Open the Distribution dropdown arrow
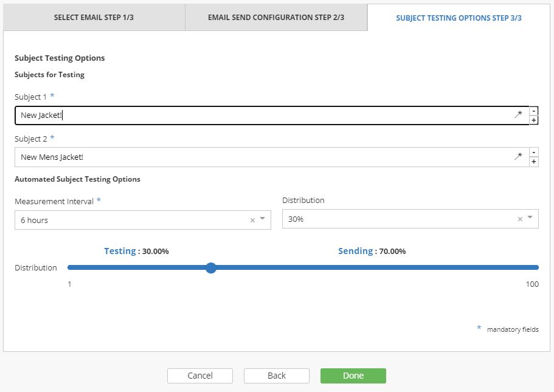Image resolution: width=554 pixels, height=392 pixels. coord(530,217)
